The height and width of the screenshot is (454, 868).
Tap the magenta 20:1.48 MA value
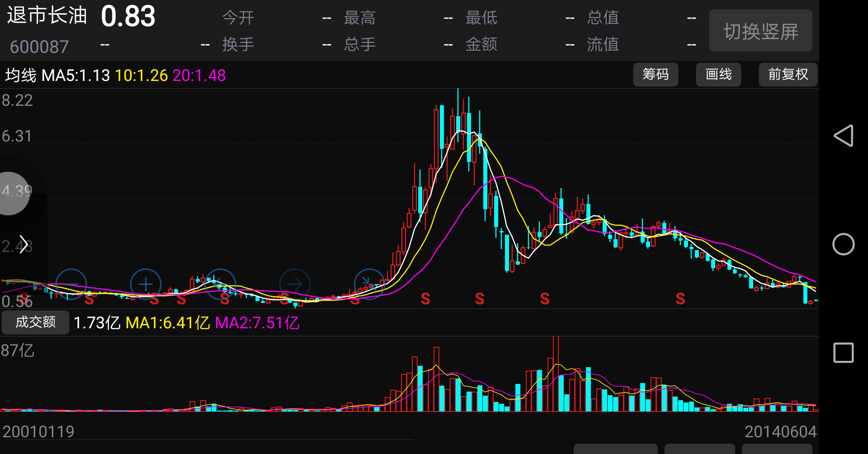coord(199,75)
